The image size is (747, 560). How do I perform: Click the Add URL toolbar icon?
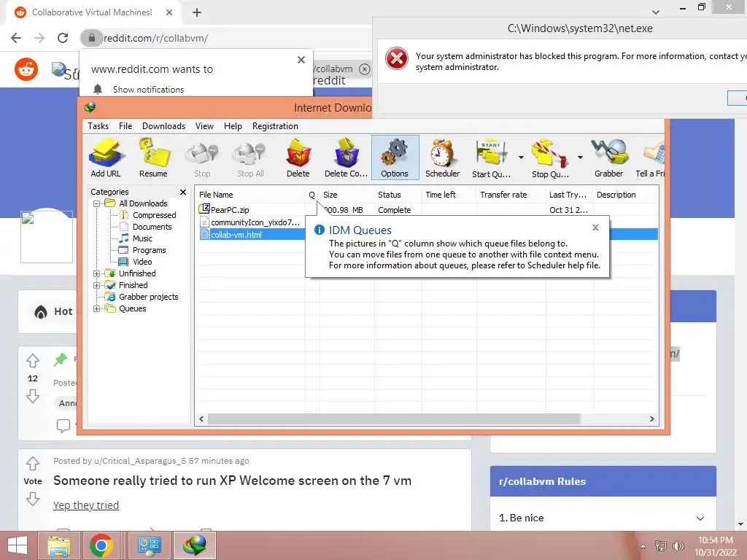(x=106, y=157)
